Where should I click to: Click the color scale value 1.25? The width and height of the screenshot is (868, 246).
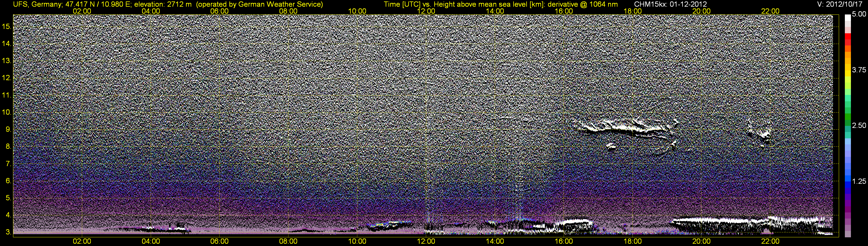coord(859,181)
